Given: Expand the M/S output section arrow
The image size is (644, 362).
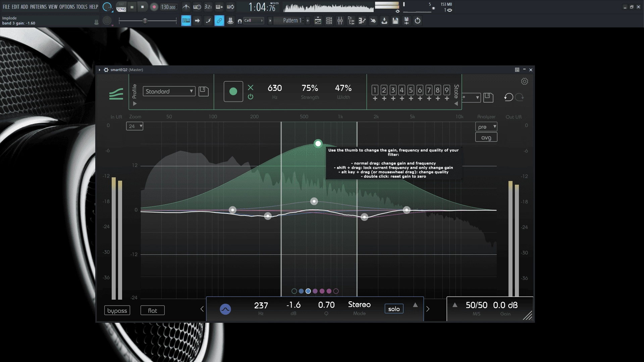Looking at the screenshot, I should coord(455,305).
